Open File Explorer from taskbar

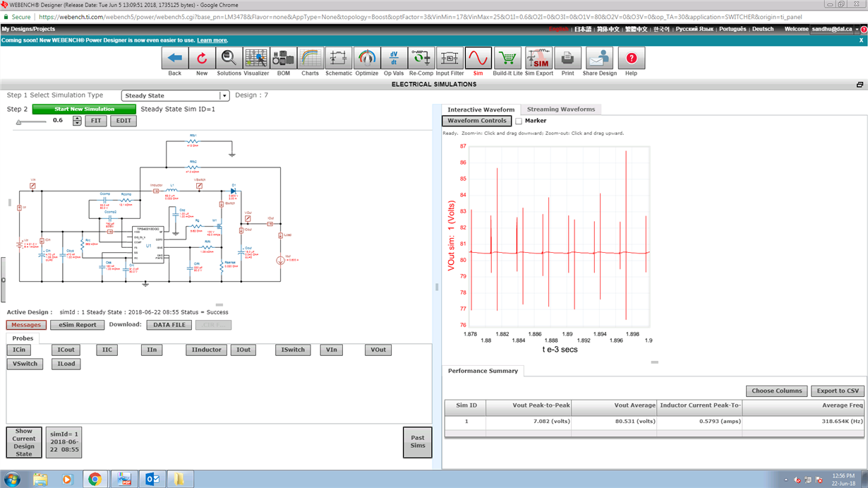pos(40,480)
